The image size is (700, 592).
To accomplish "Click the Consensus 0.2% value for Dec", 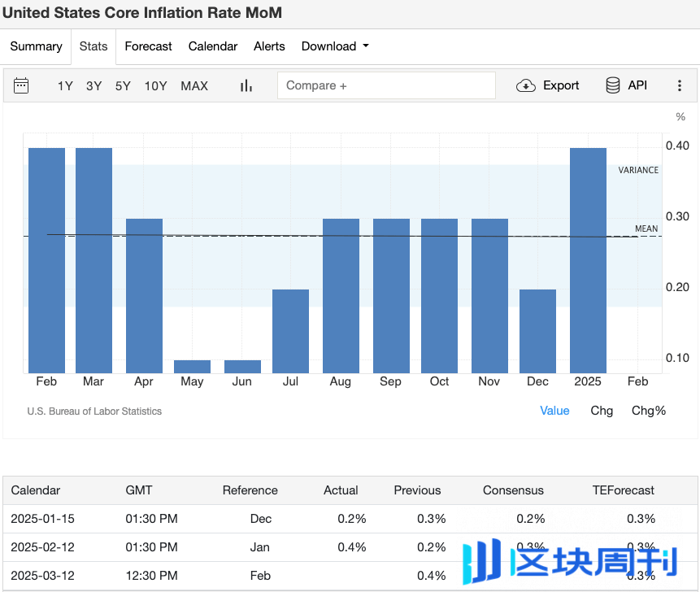I will coord(531,519).
